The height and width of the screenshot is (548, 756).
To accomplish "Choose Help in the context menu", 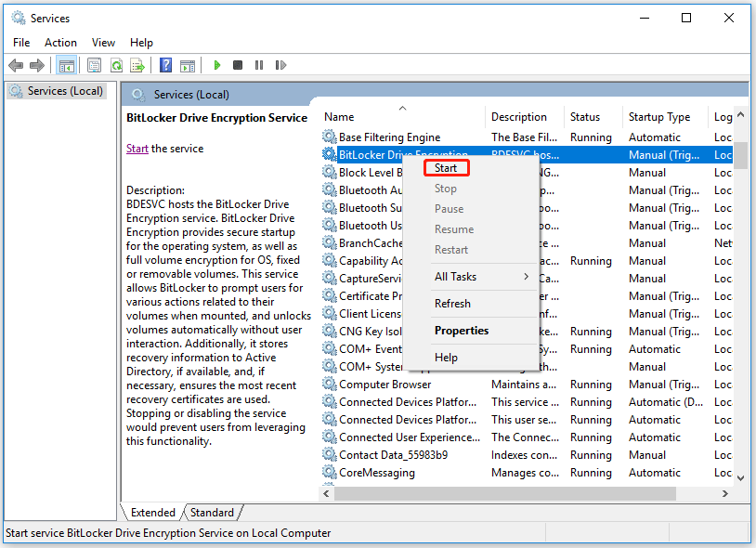I will (471, 358).
